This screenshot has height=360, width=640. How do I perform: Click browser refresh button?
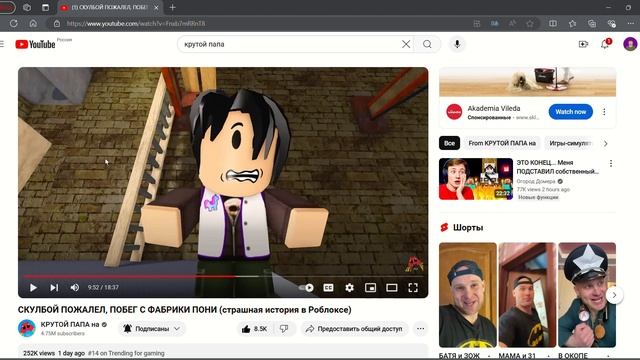point(13,24)
